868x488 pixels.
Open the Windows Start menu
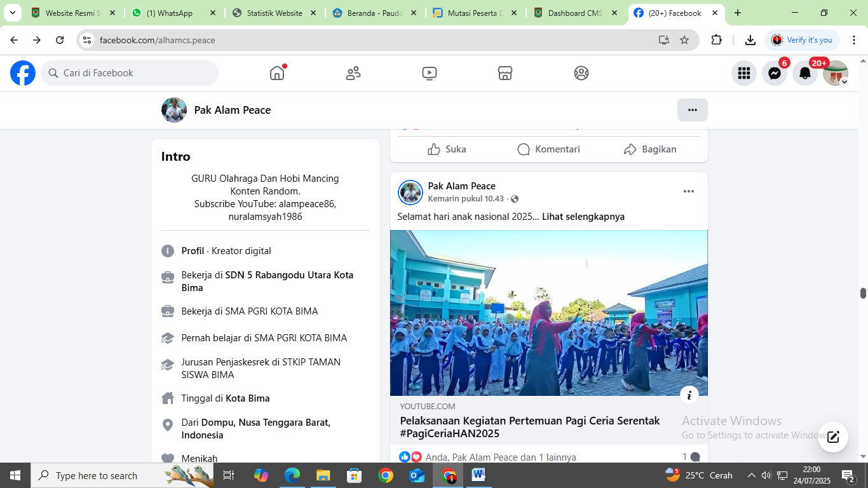click(15, 475)
